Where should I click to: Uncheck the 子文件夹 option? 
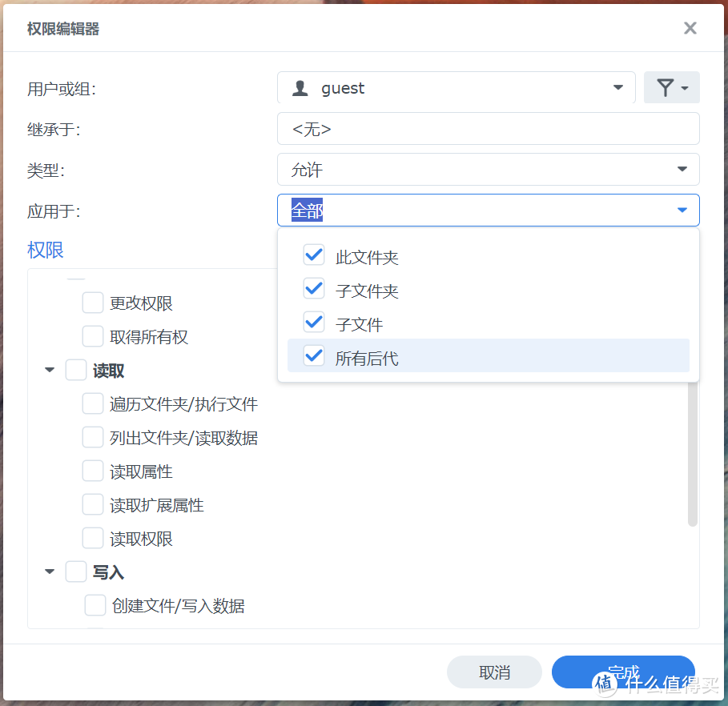[313, 289]
